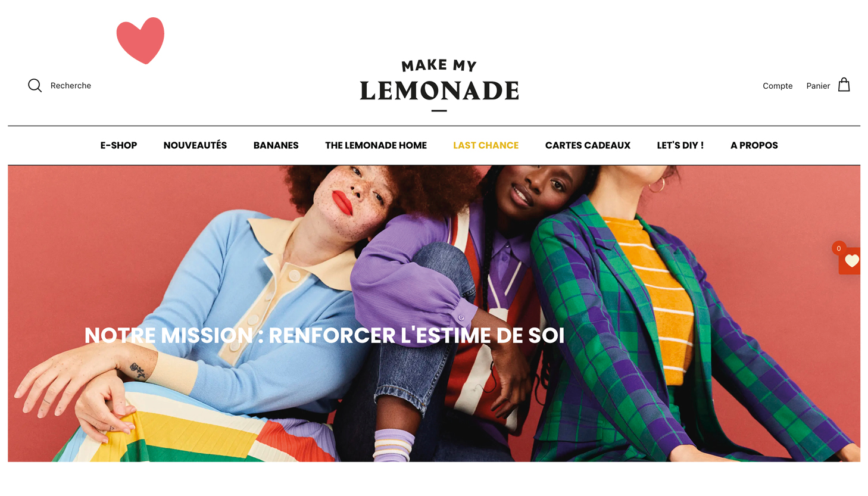Open the Compte account link
This screenshot has height=496, width=868.
(778, 86)
